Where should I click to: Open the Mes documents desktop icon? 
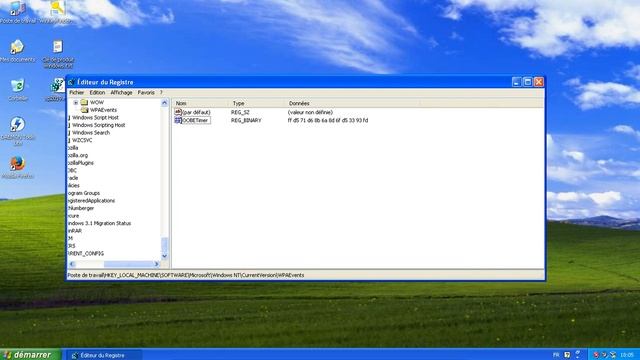coord(17,47)
